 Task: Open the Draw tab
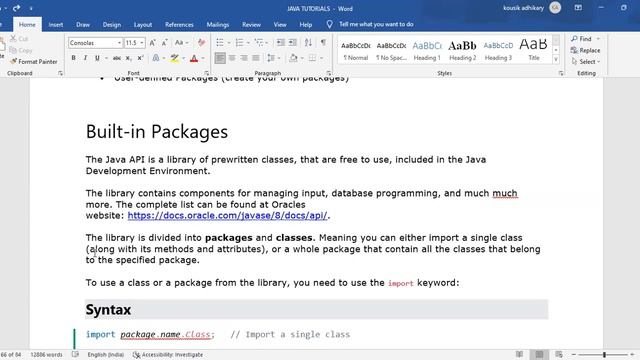point(83,24)
